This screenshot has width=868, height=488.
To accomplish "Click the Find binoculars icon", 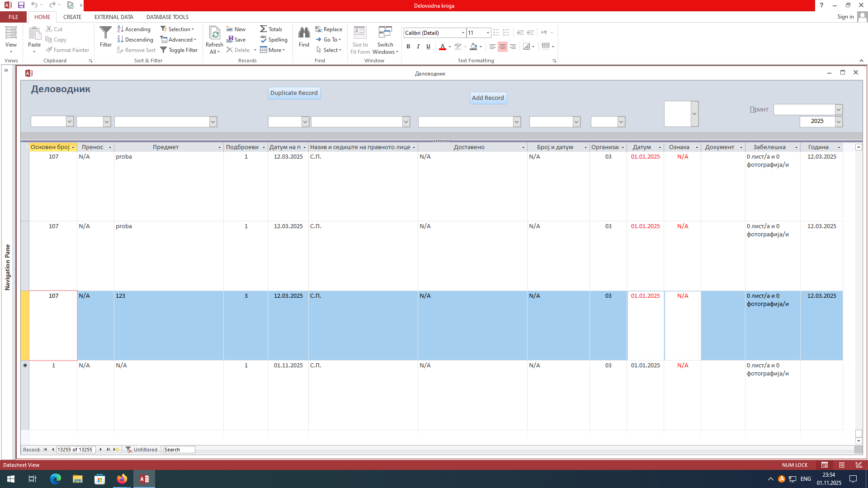I will pos(304,33).
